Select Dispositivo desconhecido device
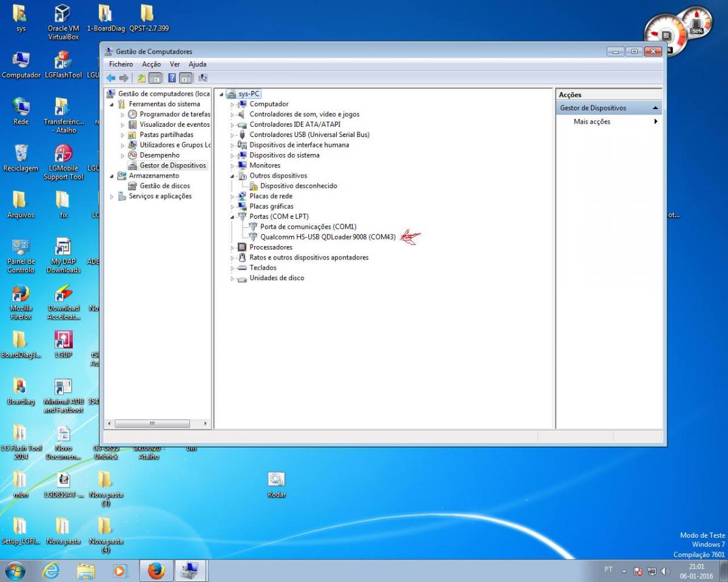The height and width of the screenshot is (582, 728). click(298, 186)
